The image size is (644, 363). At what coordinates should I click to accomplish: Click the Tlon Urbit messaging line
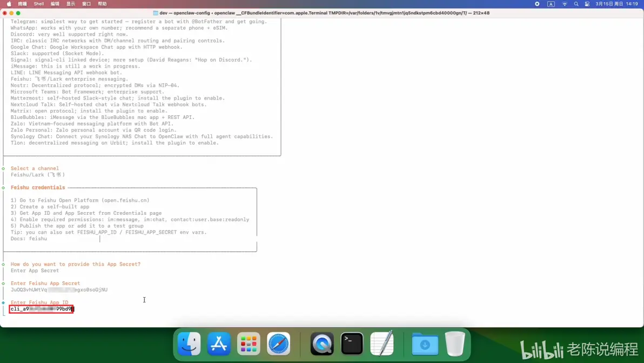(115, 143)
